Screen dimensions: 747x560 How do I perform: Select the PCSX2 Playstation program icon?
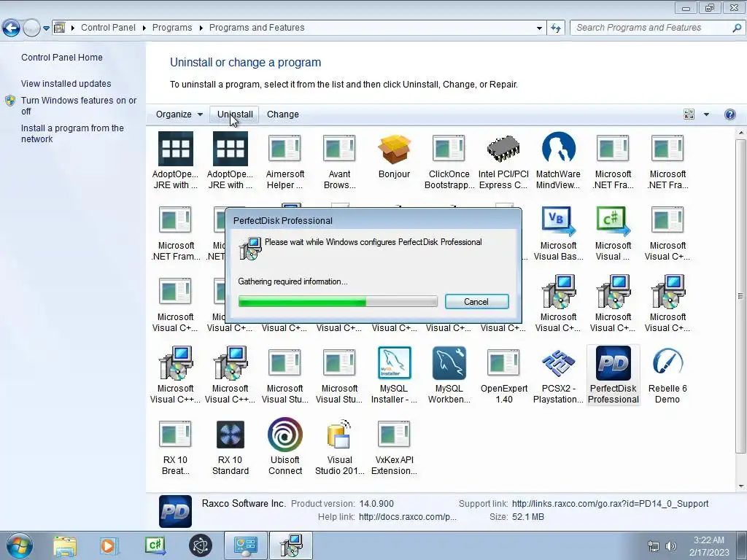click(558, 363)
